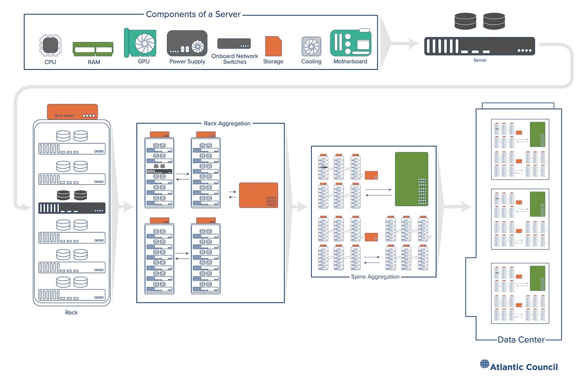
Task: Click the 'Rack Switch' text on orange box
Action: point(65,115)
